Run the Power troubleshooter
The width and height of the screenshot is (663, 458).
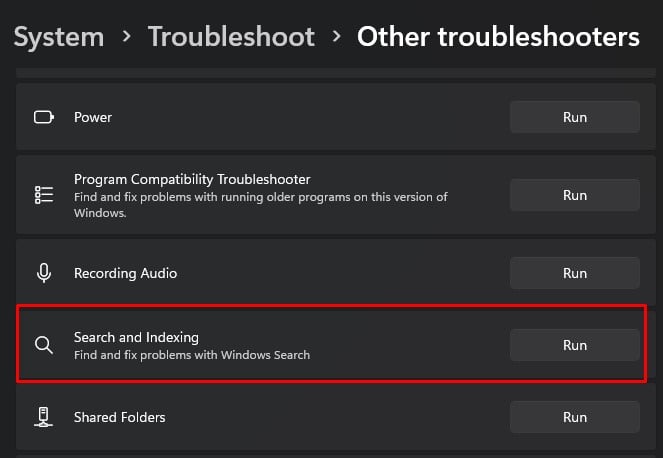pos(574,117)
